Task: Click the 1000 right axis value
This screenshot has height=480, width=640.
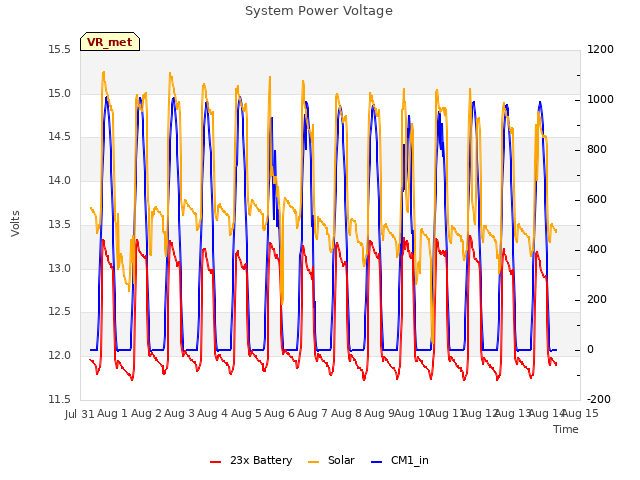Action: [x=600, y=100]
